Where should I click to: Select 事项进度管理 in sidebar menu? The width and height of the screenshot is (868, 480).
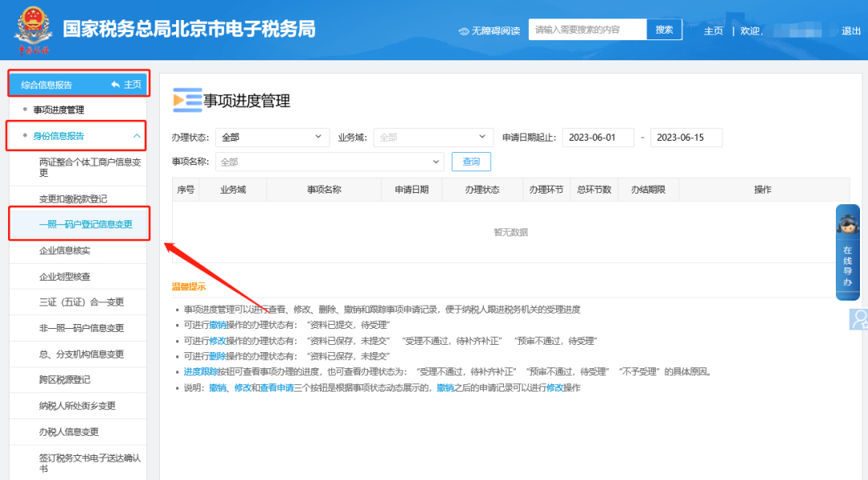click(59, 110)
